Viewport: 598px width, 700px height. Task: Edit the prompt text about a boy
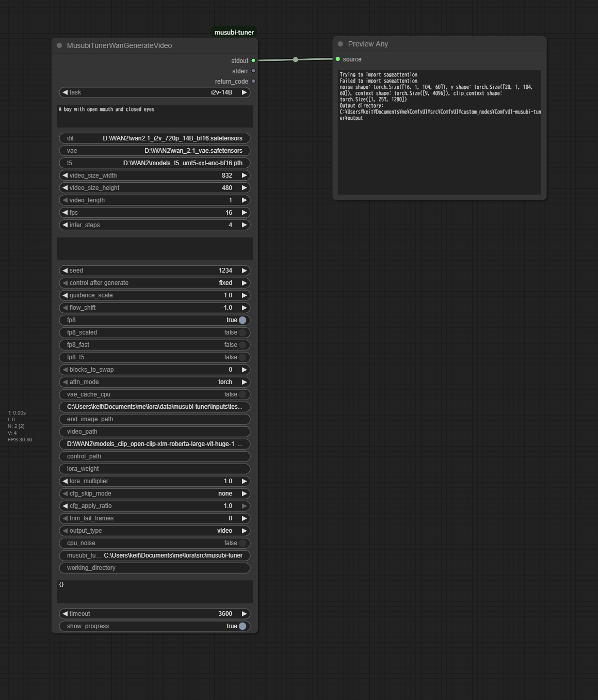pyautogui.click(x=155, y=116)
